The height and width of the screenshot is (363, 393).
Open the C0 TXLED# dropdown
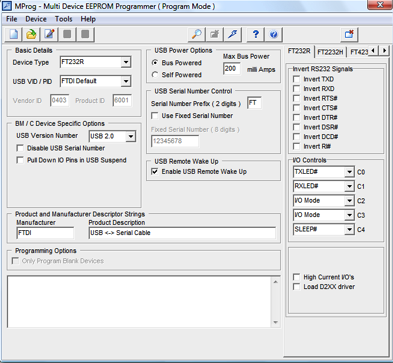349,172
